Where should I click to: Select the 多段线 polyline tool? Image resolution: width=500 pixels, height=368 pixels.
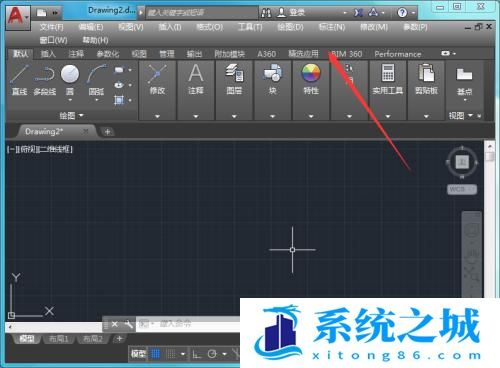pyautogui.click(x=44, y=79)
